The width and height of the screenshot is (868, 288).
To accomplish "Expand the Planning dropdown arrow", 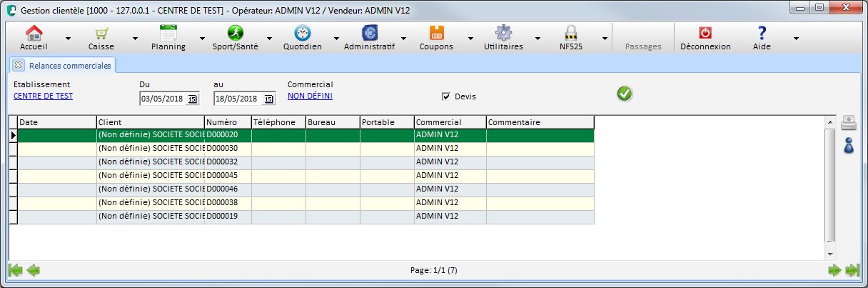I will [x=203, y=39].
